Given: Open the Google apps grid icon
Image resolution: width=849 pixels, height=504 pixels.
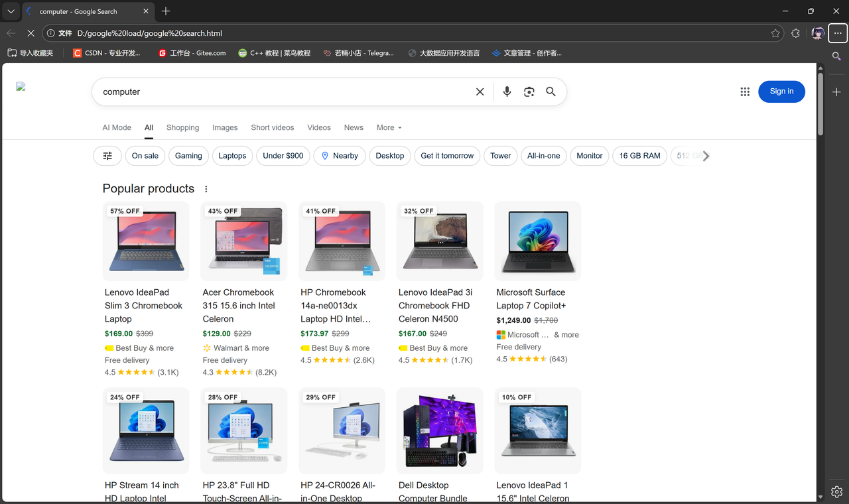Looking at the screenshot, I should pyautogui.click(x=745, y=92).
